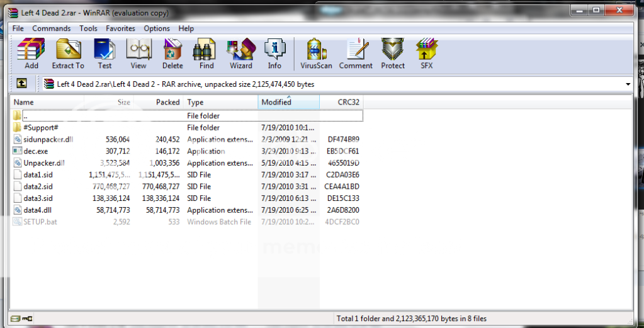Sort by Modified column header

[289, 102]
